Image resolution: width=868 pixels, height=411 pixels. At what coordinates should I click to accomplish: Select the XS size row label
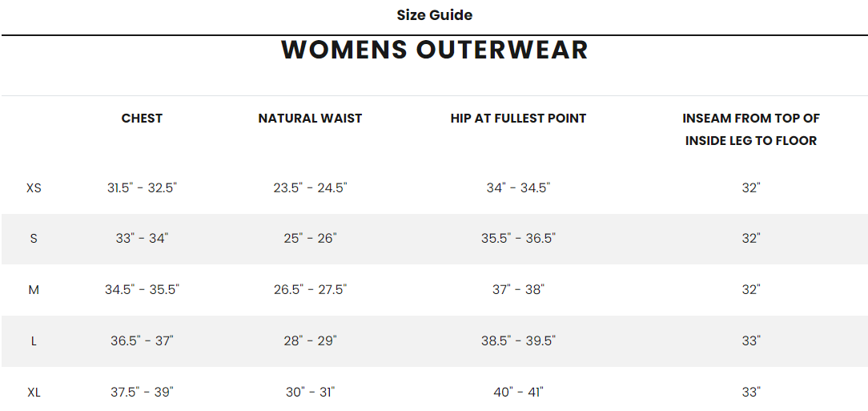(x=34, y=188)
